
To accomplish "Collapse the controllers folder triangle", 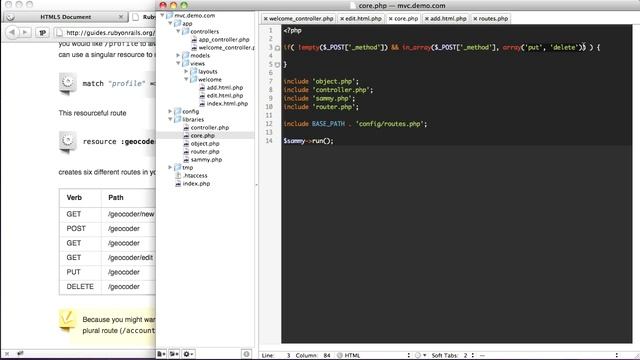I will (178, 31).
